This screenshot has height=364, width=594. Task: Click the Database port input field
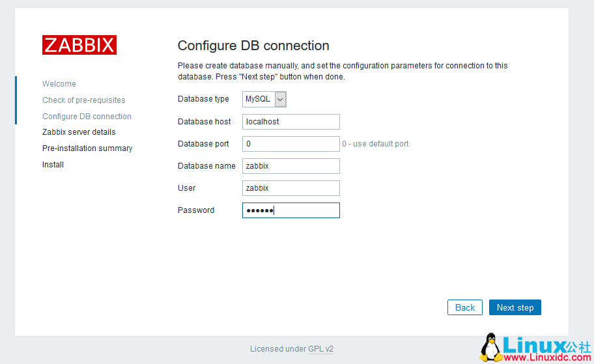pos(291,144)
